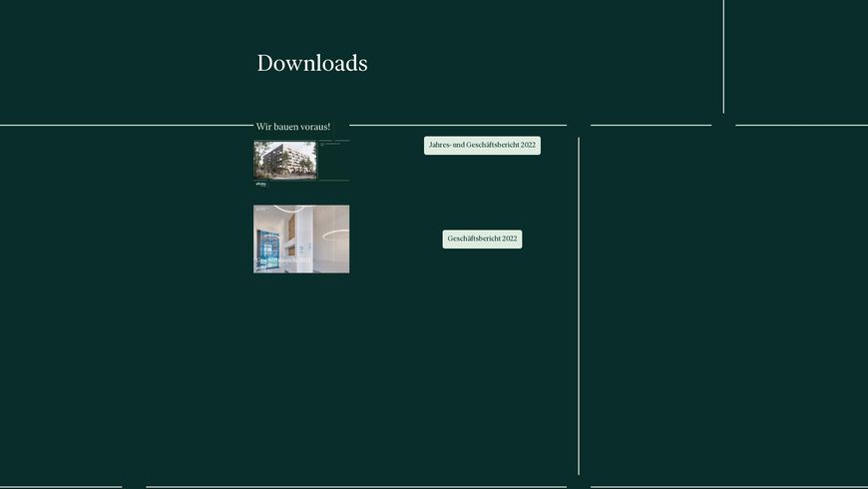Select the interior lobby report thumbnail
868x489 pixels.
tap(301, 239)
